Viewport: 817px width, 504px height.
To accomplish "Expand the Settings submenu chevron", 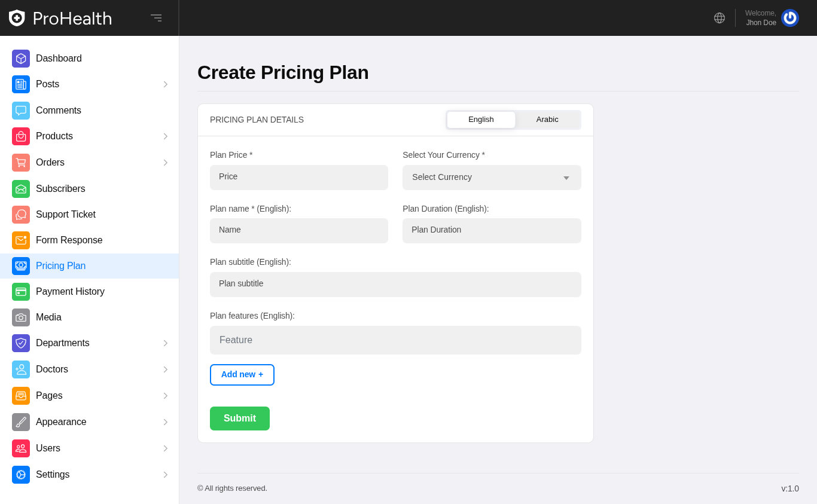I will click(166, 475).
